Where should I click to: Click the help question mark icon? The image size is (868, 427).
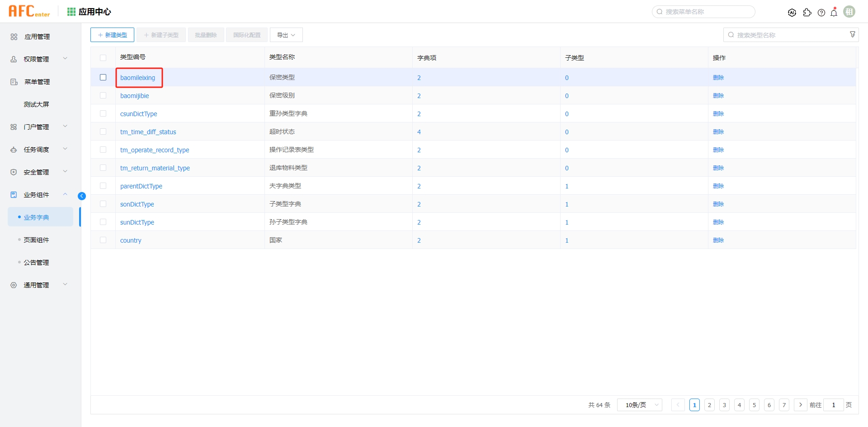point(822,13)
